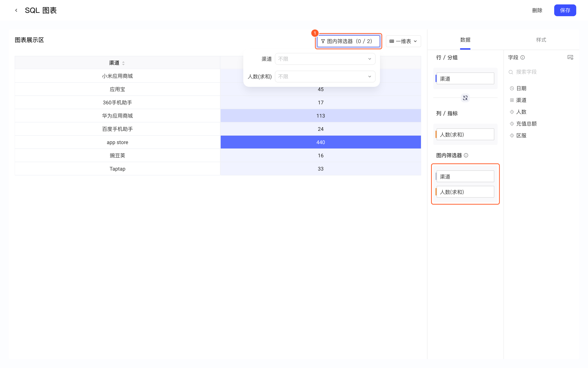The width and height of the screenshot is (588, 368).
Task: Click the diamond icon beside 充值总额 field
Action: click(512, 124)
